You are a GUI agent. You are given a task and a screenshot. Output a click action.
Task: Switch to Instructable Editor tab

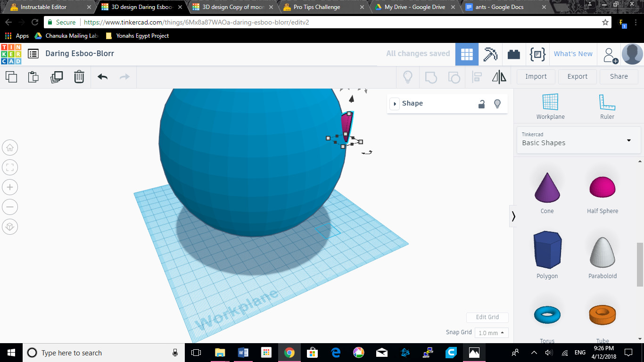tap(50, 7)
